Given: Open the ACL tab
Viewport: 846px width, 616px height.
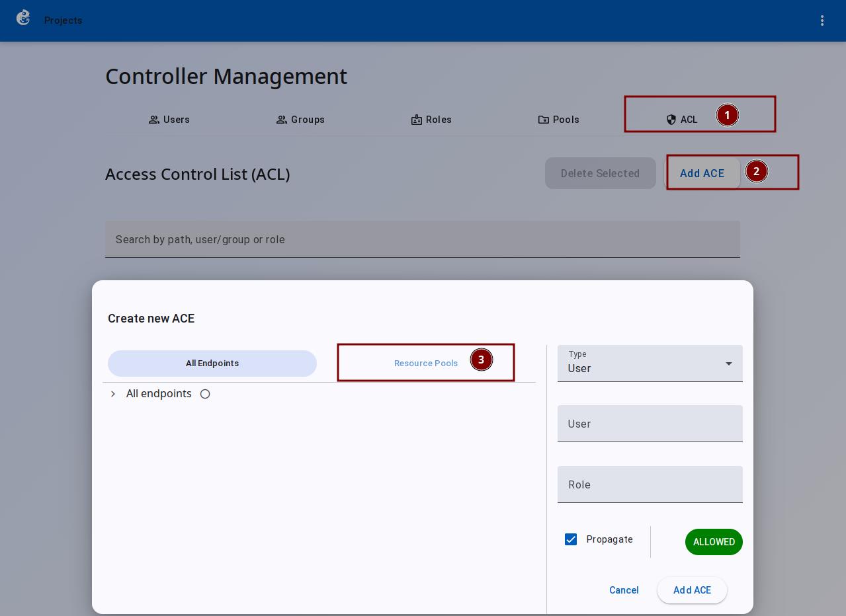Looking at the screenshot, I should tap(682, 120).
